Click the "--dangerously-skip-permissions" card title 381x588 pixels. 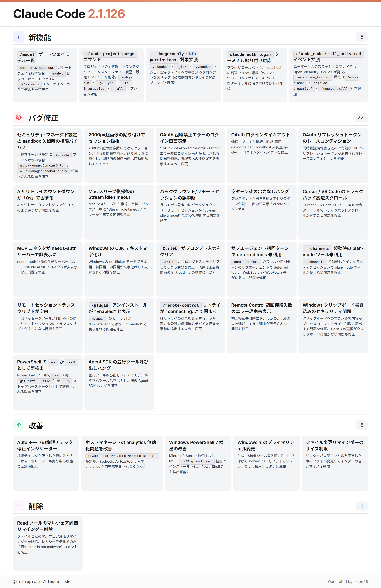(x=174, y=57)
